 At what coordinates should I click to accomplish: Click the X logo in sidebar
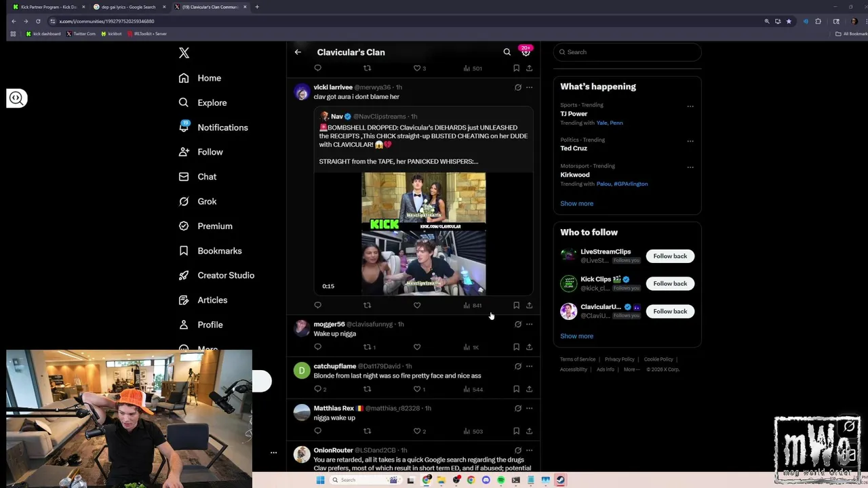pyautogui.click(x=184, y=53)
